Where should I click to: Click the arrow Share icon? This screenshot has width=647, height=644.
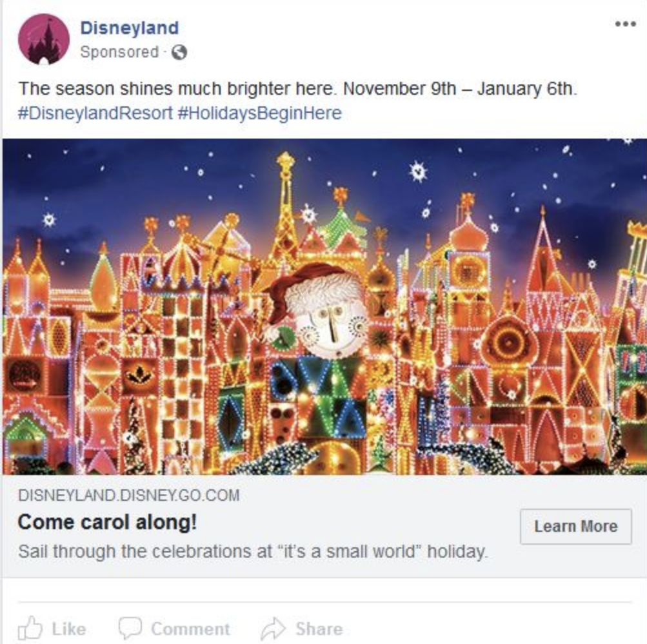[273, 629]
